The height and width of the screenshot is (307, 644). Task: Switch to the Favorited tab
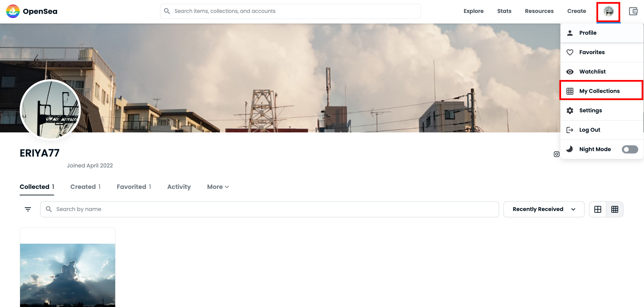134,187
